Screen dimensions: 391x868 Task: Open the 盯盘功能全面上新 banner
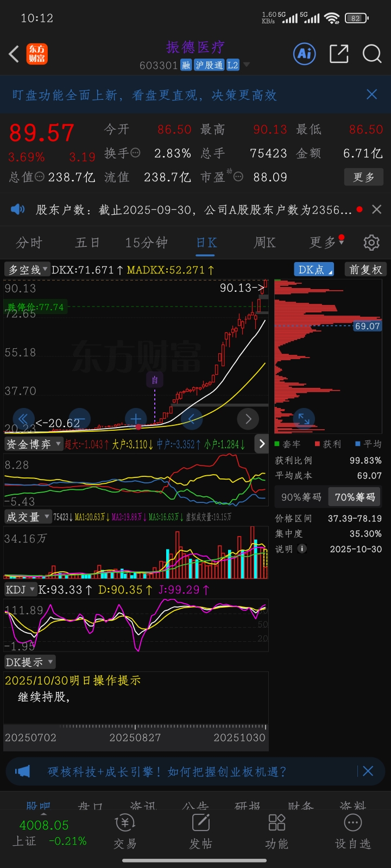click(144, 95)
